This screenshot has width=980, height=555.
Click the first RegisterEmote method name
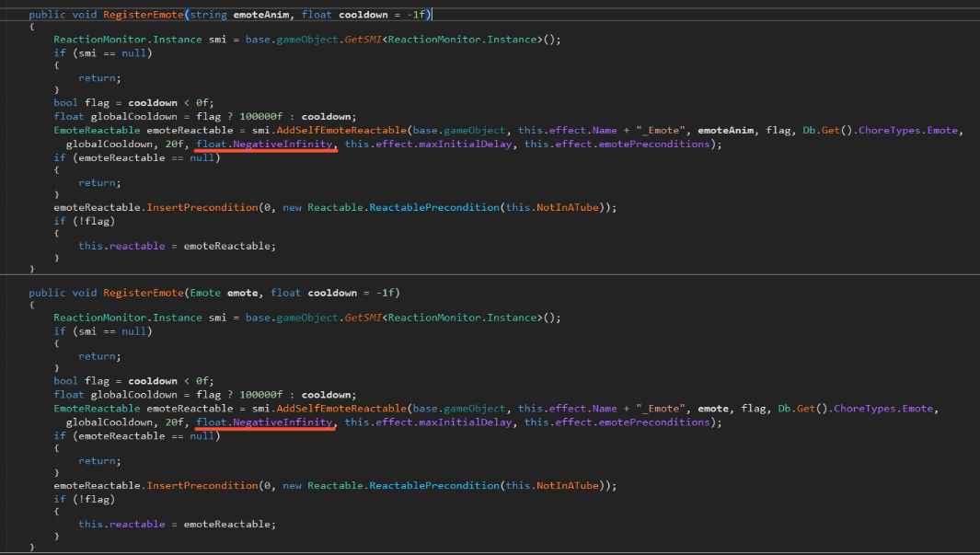(x=143, y=15)
